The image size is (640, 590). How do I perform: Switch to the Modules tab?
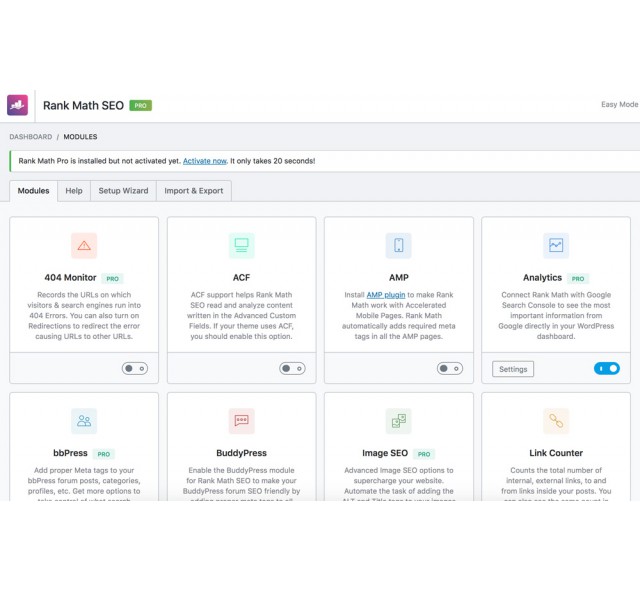coord(33,191)
